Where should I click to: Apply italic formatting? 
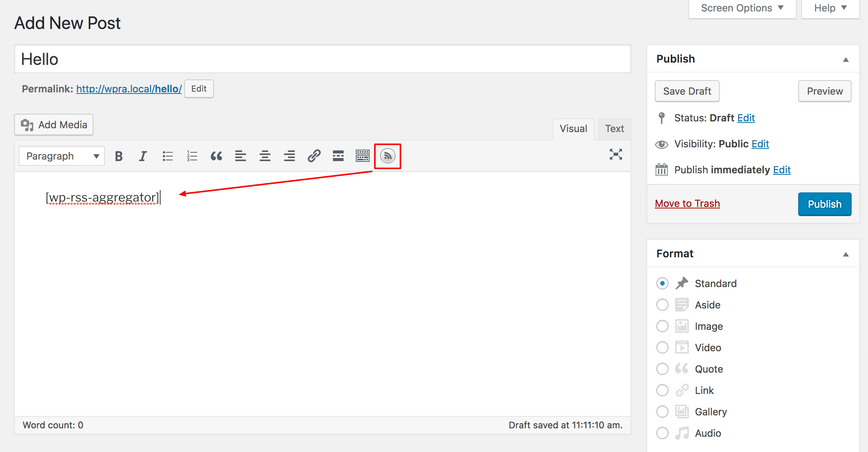143,156
